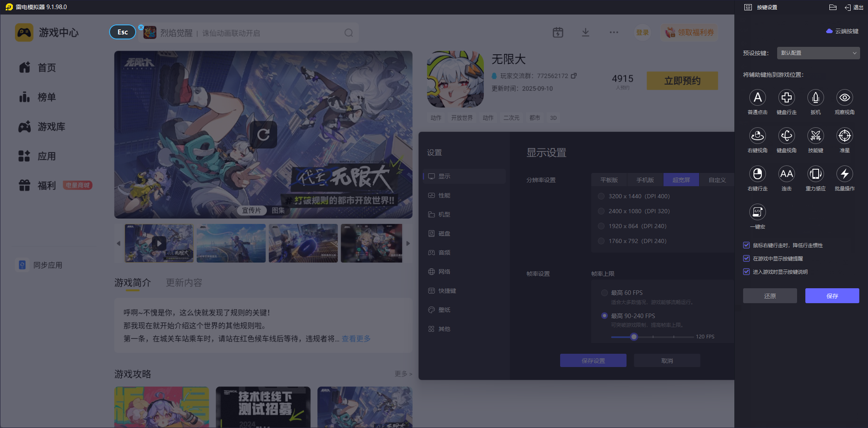Open the 云端按键 cloud keymap
Image resolution: width=868 pixels, height=428 pixels.
point(842,31)
